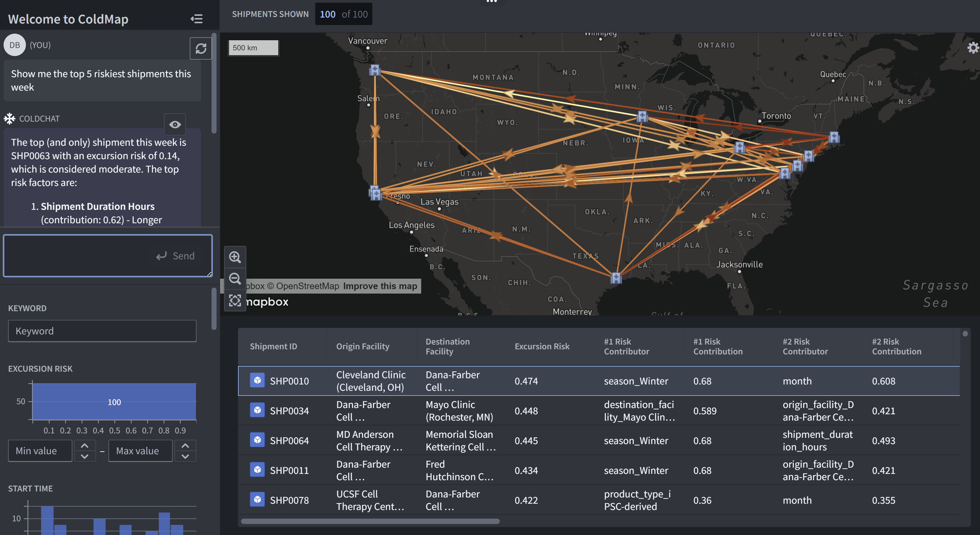Screen dimensions: 980x535
Task: Sort by #2 Risk Contribution header
Action: tap(896, 346)
